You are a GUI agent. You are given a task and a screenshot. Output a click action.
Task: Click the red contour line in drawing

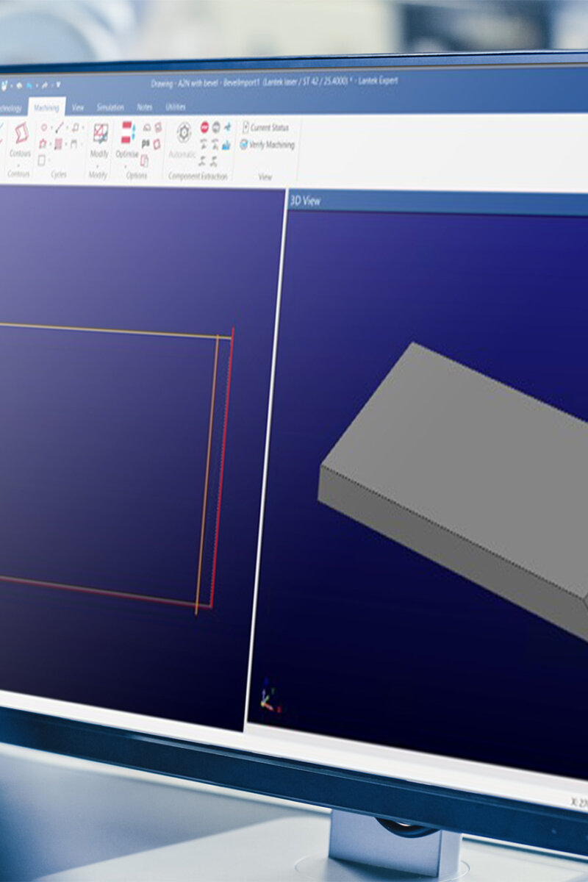[221, 470]
